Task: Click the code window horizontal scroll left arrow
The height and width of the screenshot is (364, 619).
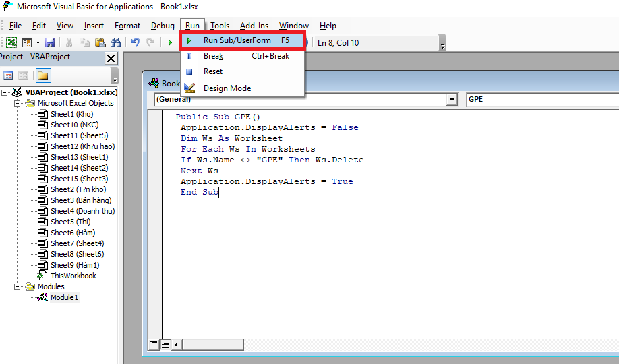Action: [177, 344]
